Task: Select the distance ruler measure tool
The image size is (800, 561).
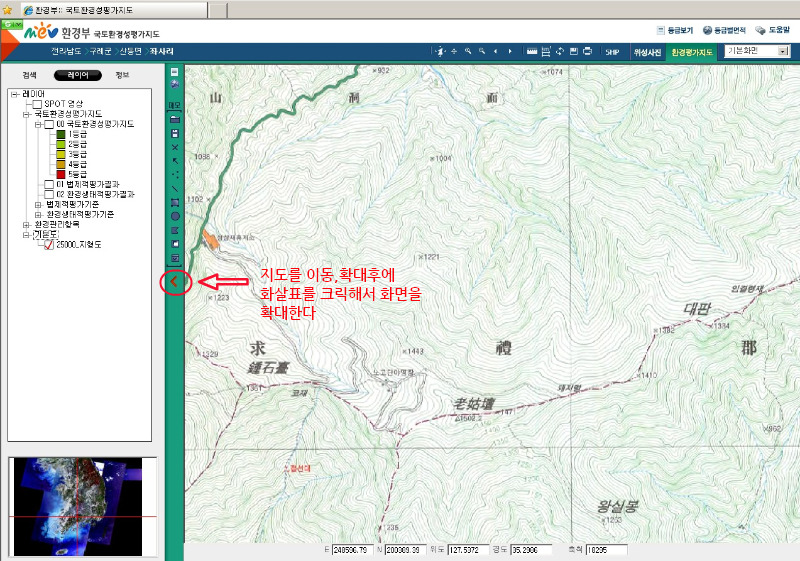Action: pos(532,52)
